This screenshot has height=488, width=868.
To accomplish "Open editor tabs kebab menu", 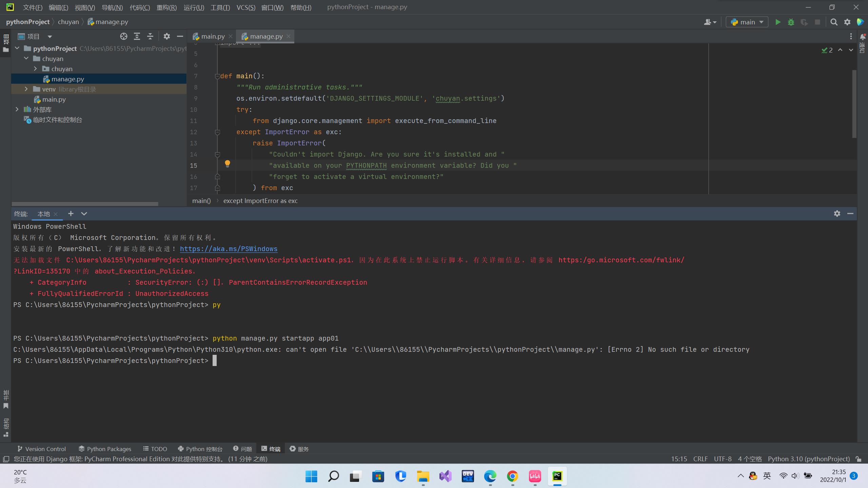I will coord(851,36).
